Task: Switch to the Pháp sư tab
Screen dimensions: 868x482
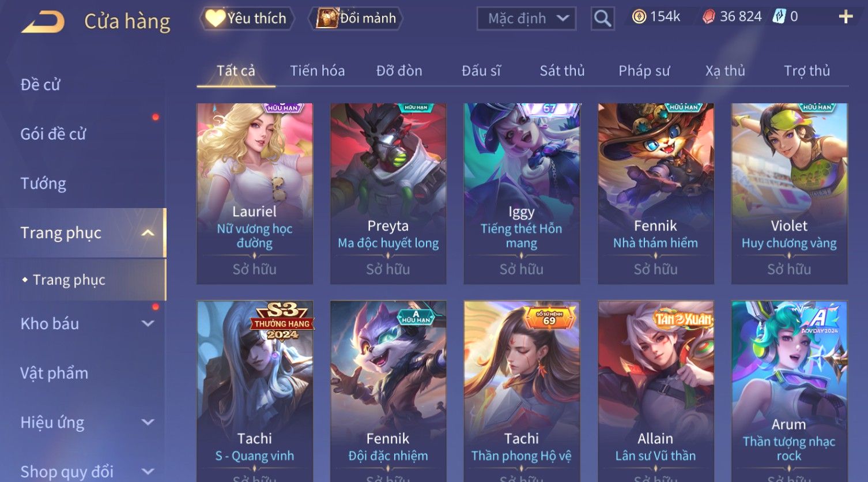Action: pos(644,71)
